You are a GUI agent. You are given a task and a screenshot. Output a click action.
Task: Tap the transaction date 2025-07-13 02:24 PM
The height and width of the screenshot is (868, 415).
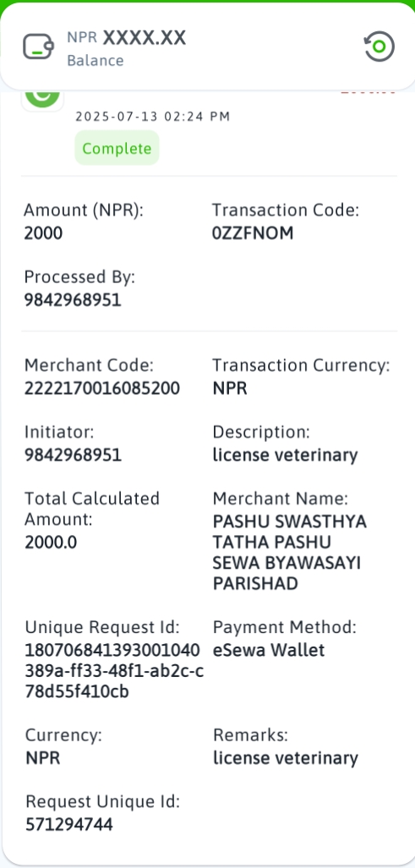153,117
